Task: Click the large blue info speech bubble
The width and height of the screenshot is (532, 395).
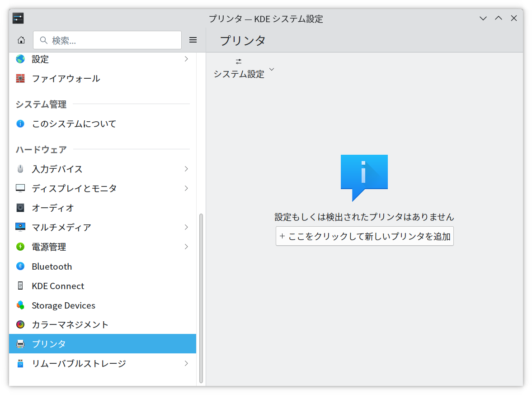Action: tap(364, 178)
